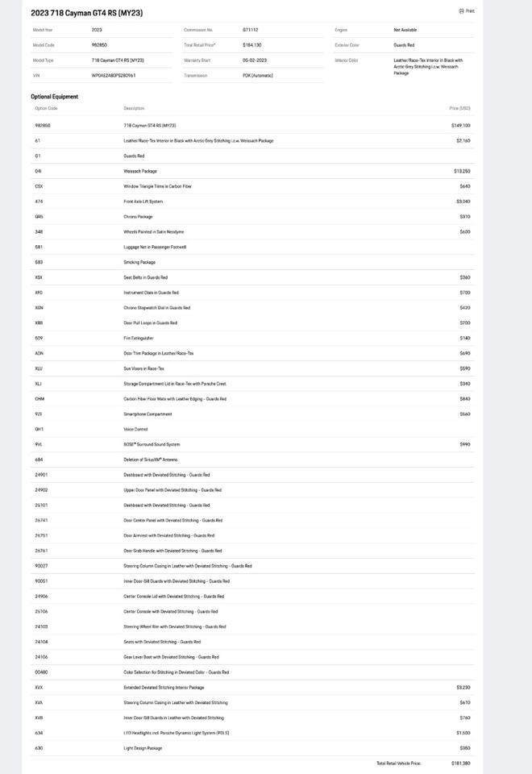Click the Option Code column header

[x=46, y=108]
